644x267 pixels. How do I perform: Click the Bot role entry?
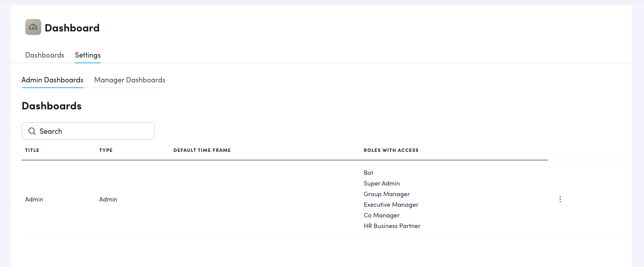point(369,173)
